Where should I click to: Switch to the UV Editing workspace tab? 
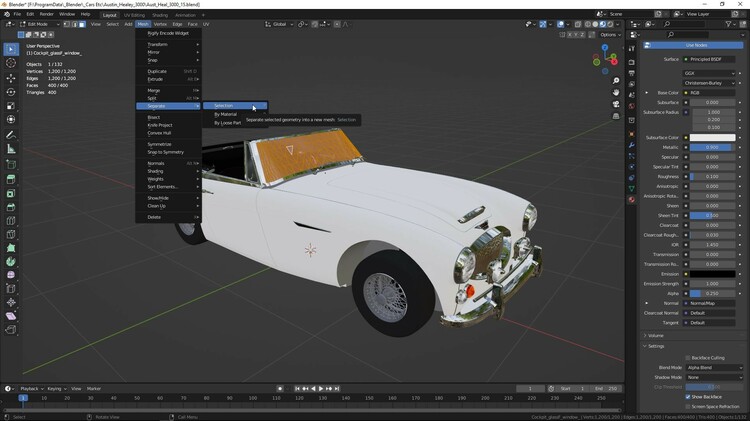(x=134, y=15)
